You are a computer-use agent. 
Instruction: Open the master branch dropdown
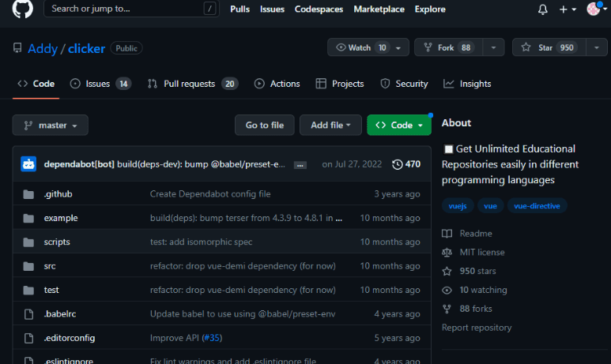[51, 126]
